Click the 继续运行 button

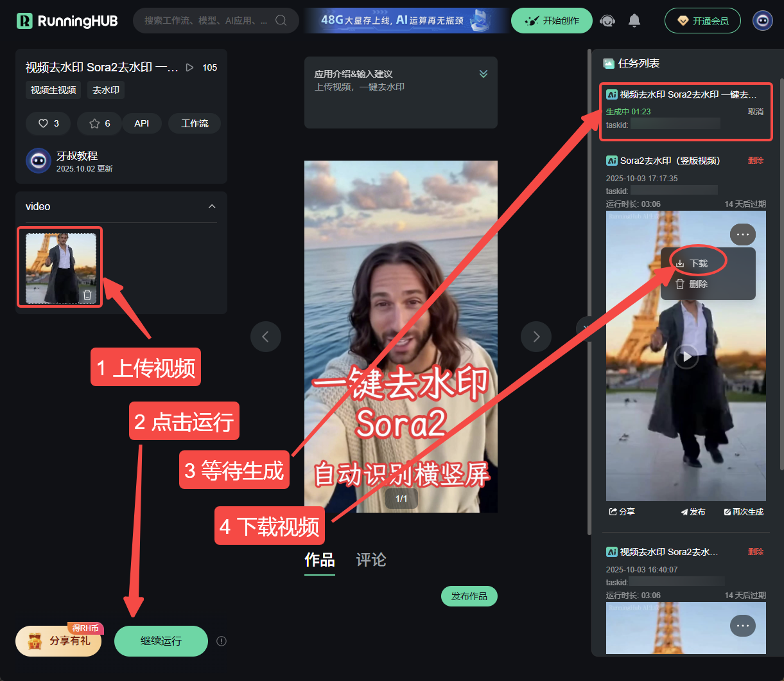[x=161, y=641]
